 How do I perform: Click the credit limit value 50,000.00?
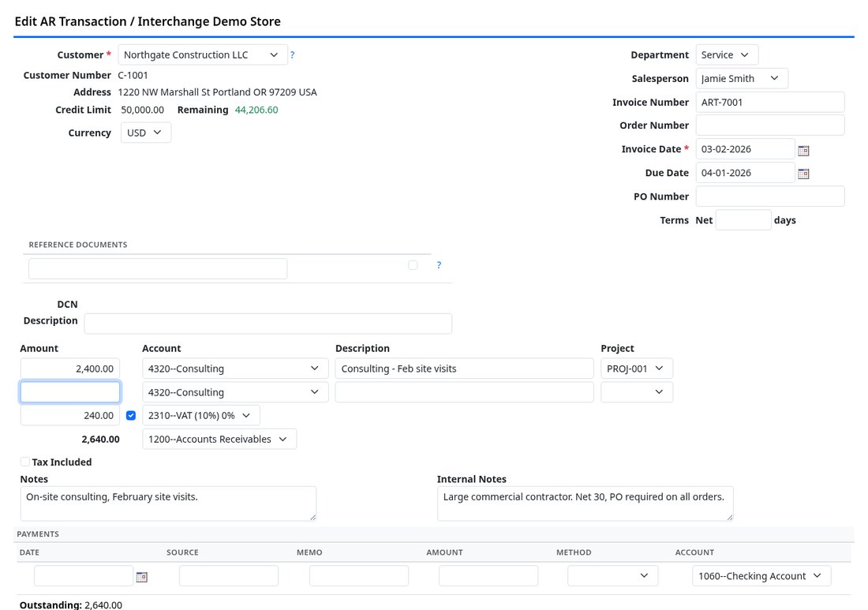click(x=142, y=110)
